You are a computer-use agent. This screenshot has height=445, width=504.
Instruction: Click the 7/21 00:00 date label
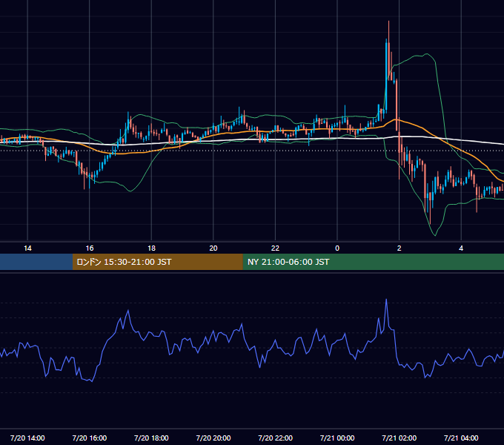tap(337, 438)
